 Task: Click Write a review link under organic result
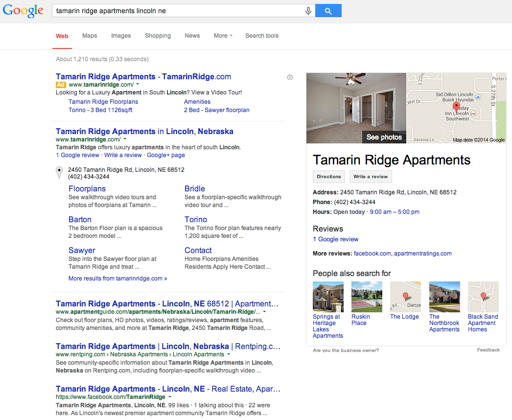[x=123, y=155]
